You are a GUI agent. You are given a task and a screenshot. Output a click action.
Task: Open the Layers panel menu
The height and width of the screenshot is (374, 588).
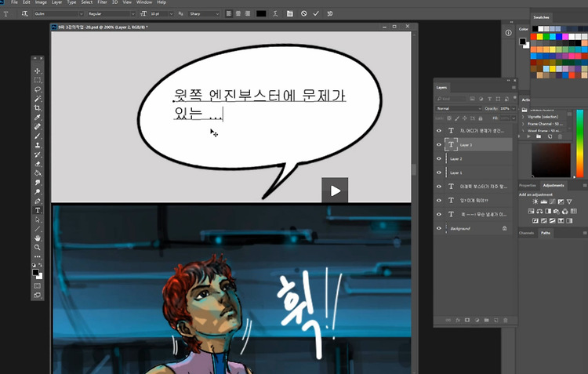tap(514, 87)
